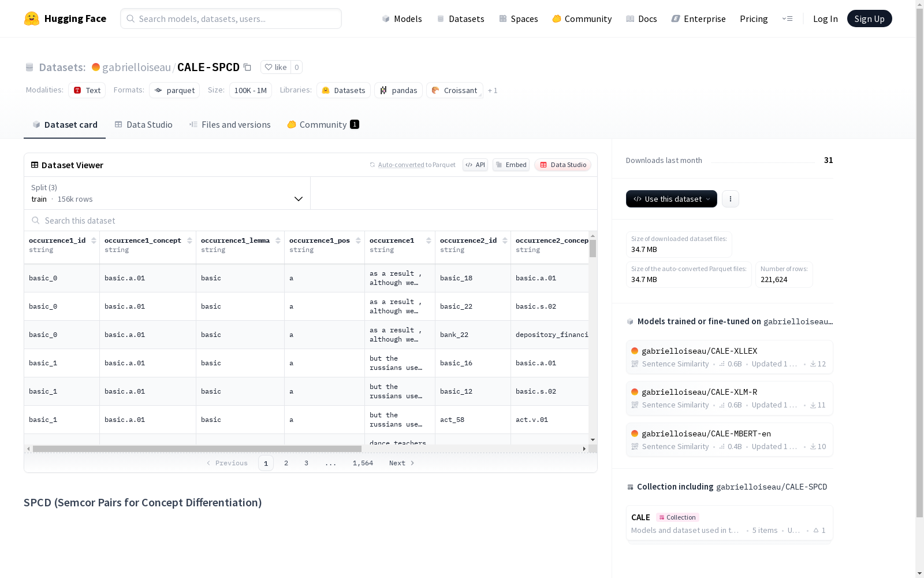The height and width of the screenshot is (578, 924).
Task: Click the Hugging Face logo icon
Action: coord(32,18)
